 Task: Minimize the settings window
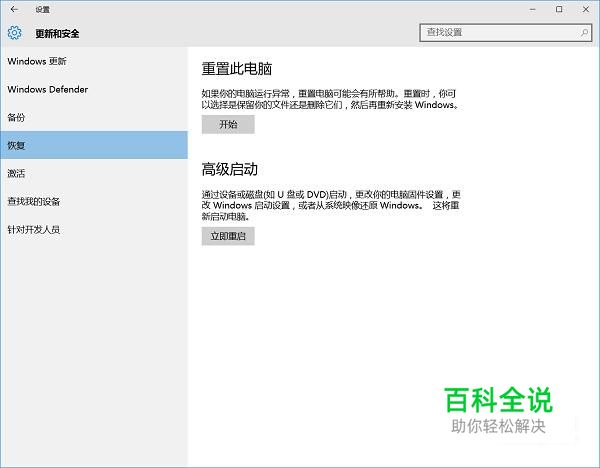point(532,9)
